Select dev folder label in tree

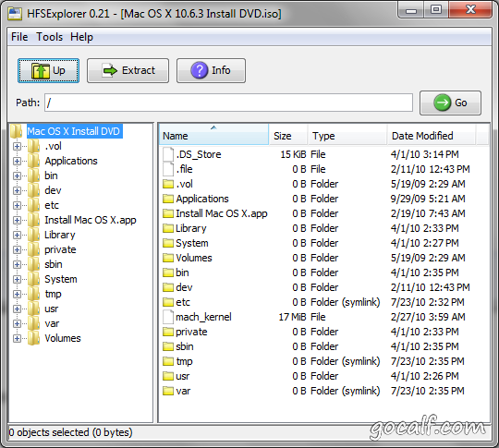click(53, 190)
